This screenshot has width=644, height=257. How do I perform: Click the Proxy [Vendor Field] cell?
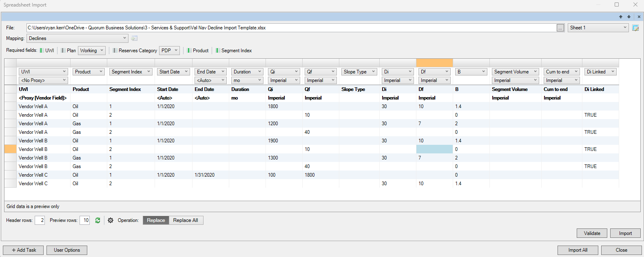click(x=43, y=98)
